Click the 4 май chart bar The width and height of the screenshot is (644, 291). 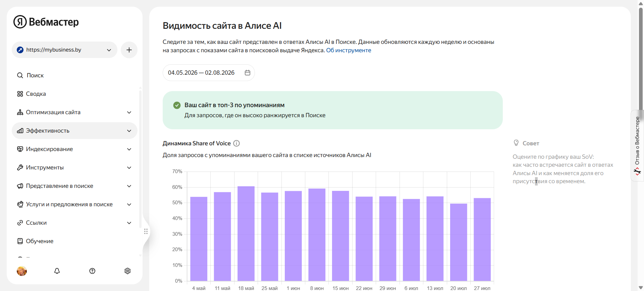tap(199, 239)
